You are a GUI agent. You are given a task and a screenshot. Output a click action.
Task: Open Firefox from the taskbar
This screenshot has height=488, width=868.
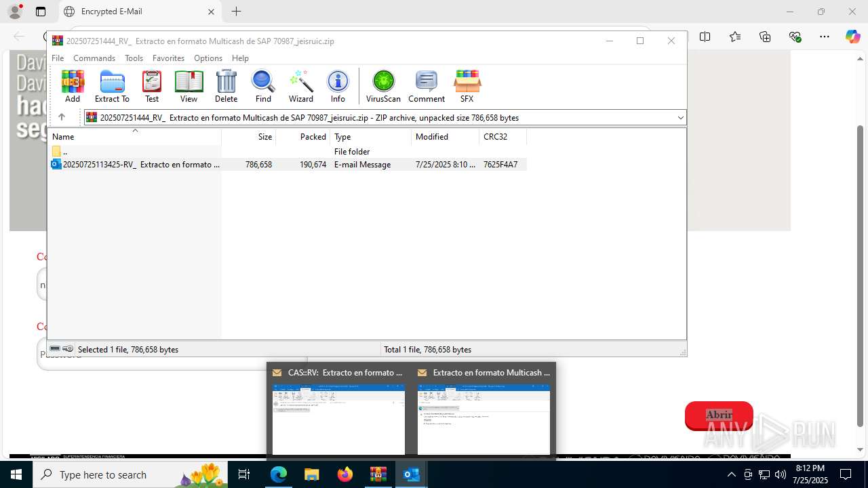point(345,474)
